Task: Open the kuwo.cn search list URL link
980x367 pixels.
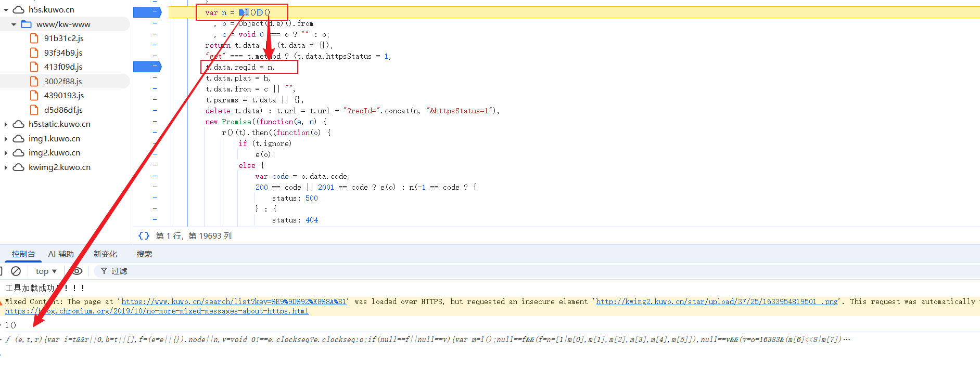Action: pyautogui.click(x=234, y=302)
